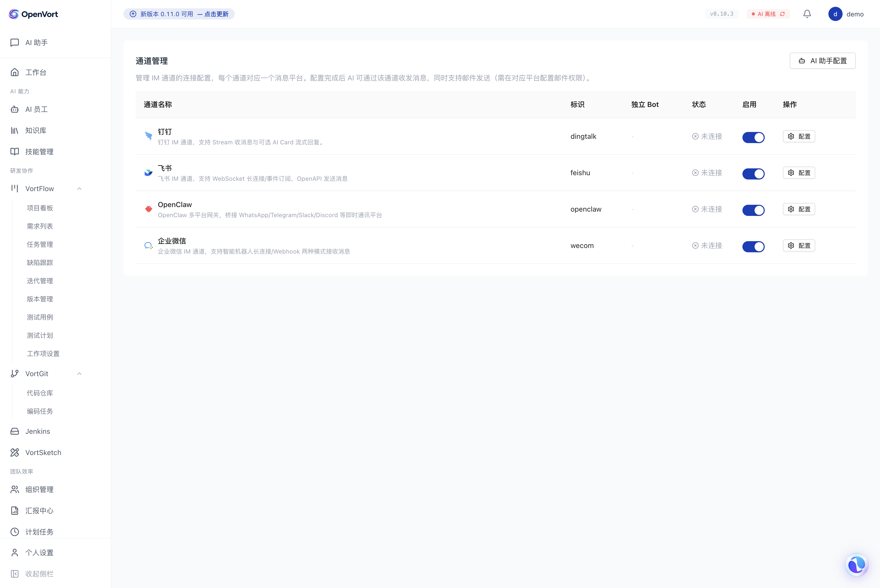Click the 收起侧栏 collapse panel icon
Screen dimensions: 880x588
pos(15,574)
